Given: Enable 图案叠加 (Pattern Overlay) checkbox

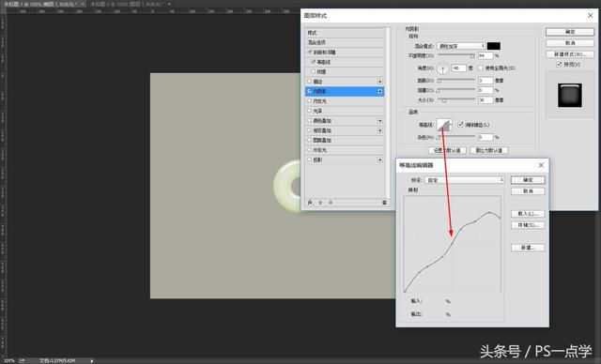Looking at the screenshot, I should 310,140.
